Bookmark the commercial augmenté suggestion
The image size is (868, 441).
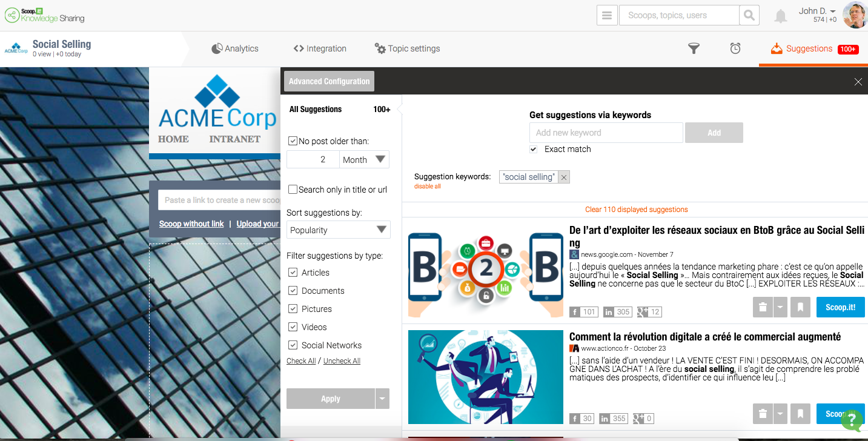[x=800, y=414]
